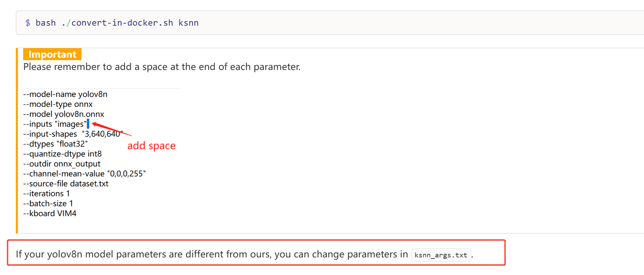The height and width of the screenshot is (275, 644).
Task: Click the --model yolov8n.onnx line
Action: click(x=64, y=114)
